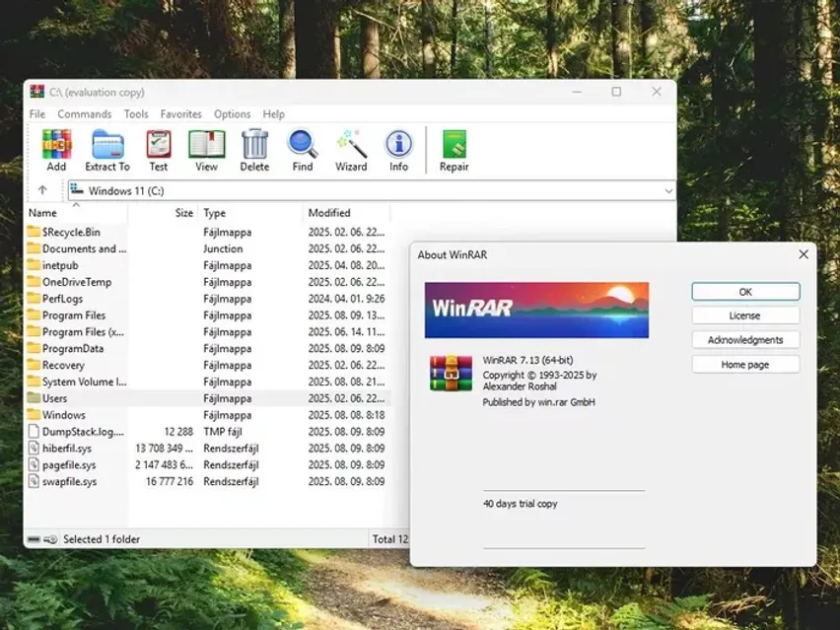Select the pagefile.sys file icon
This screenshot has width=840, height=630.
[x=34, y=464]
